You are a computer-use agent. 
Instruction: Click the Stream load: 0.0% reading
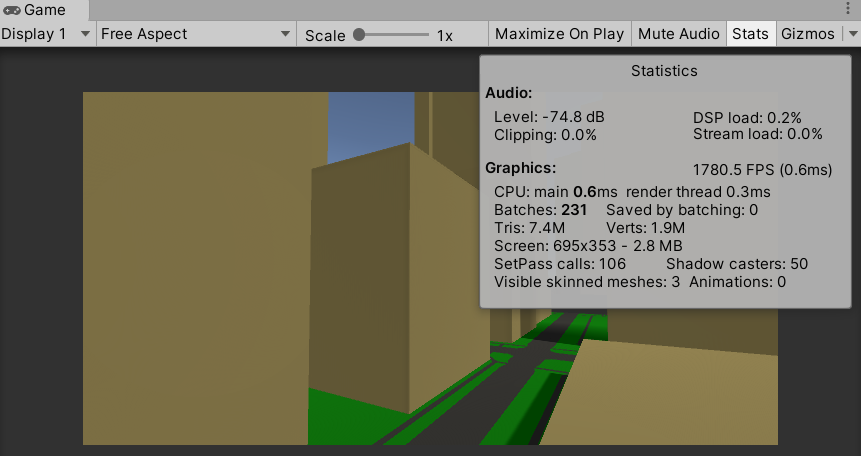coord(758,134)
